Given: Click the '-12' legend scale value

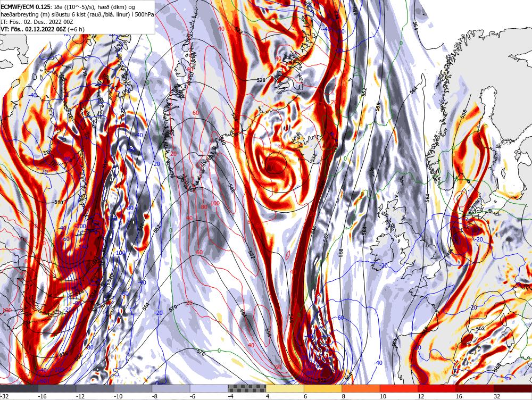Looking at the screenshot, I should [x=80, y=396].
